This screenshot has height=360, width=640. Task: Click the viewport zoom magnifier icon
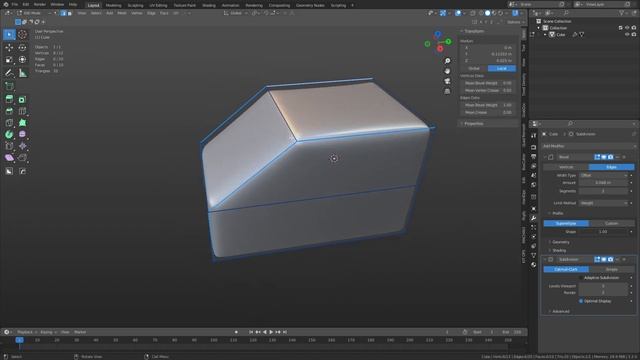pos(447,61)
